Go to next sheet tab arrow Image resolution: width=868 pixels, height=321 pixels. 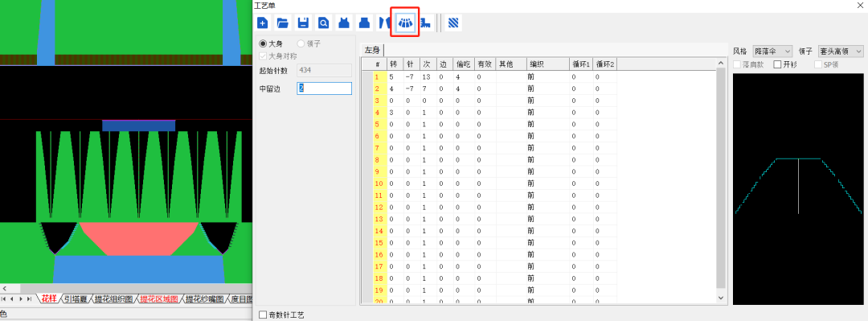22,299
